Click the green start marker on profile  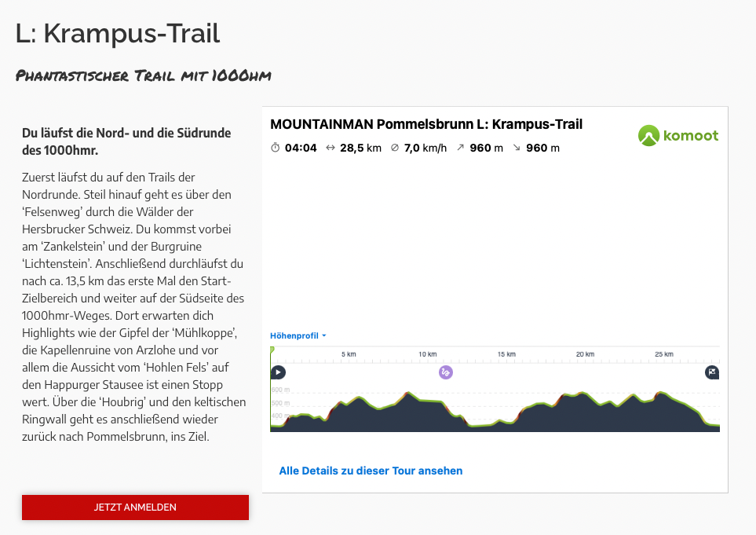pos(272,350)
